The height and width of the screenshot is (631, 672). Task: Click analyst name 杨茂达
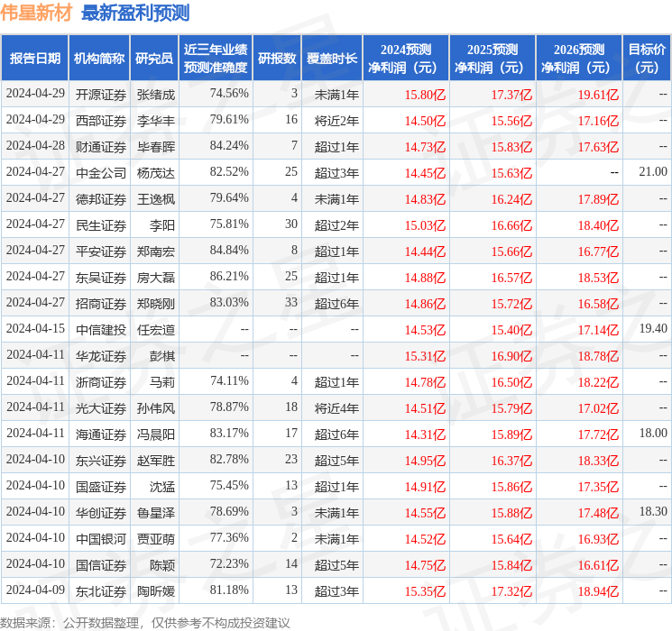(156, 173)
